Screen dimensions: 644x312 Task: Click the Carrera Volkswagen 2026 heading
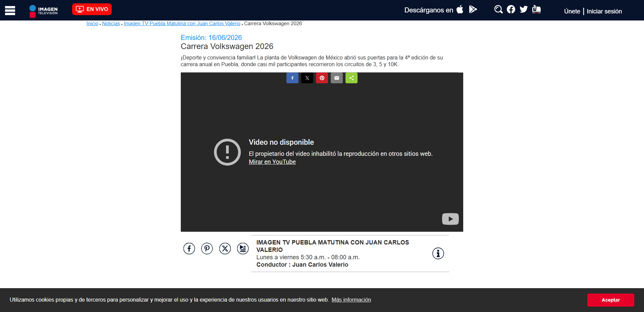point(227,46)
